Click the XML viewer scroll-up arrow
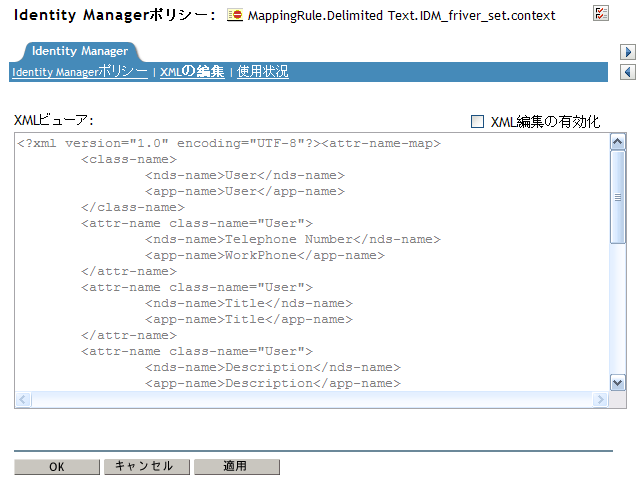The image size is (640, 484). [618, 142]
